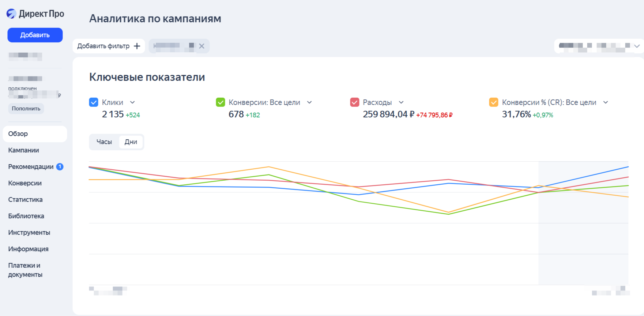Expand the Расходы metric dropdown
Viewport: 644px width, 316px height.
click(x=401, y=102)
